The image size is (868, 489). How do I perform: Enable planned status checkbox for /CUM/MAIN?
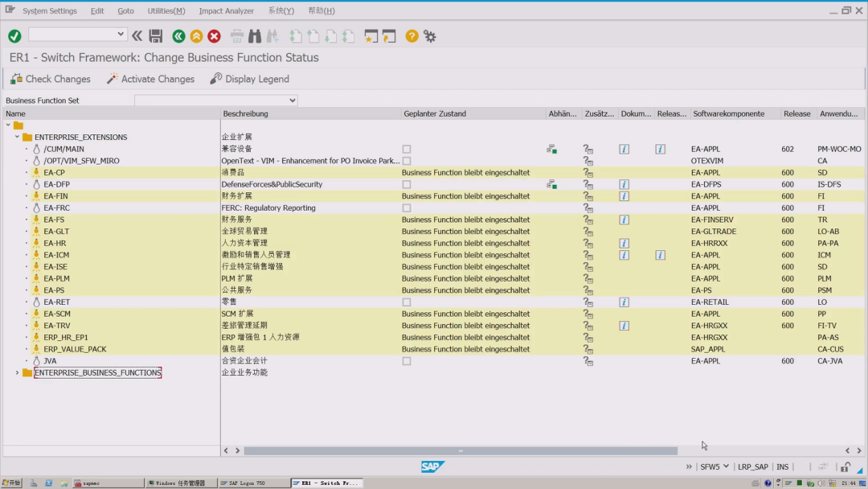pos(407,149)
